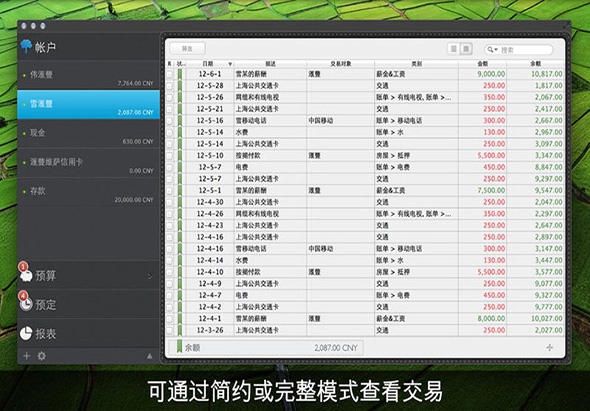Image resolution: width=590 pixels, height=411 pixels.
Task: Tick the reconcile checkbox for the 12-4-14 row
Action: click(x=170, y=260)
